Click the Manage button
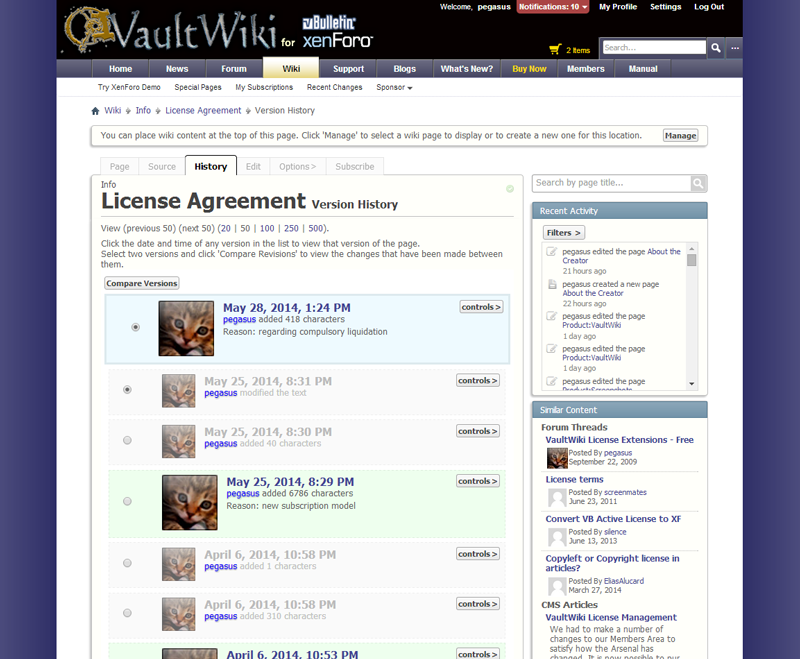Image resolution: width=800 pixels, height=659 pixels. (680, 136)
